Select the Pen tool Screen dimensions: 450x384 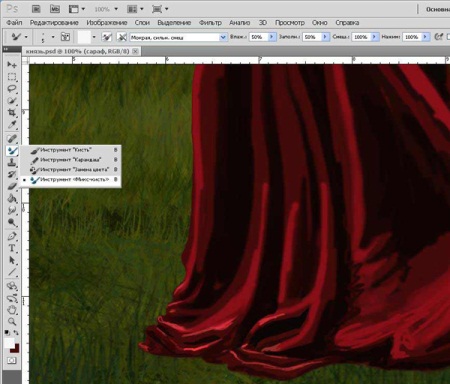(x=12, y=236)
